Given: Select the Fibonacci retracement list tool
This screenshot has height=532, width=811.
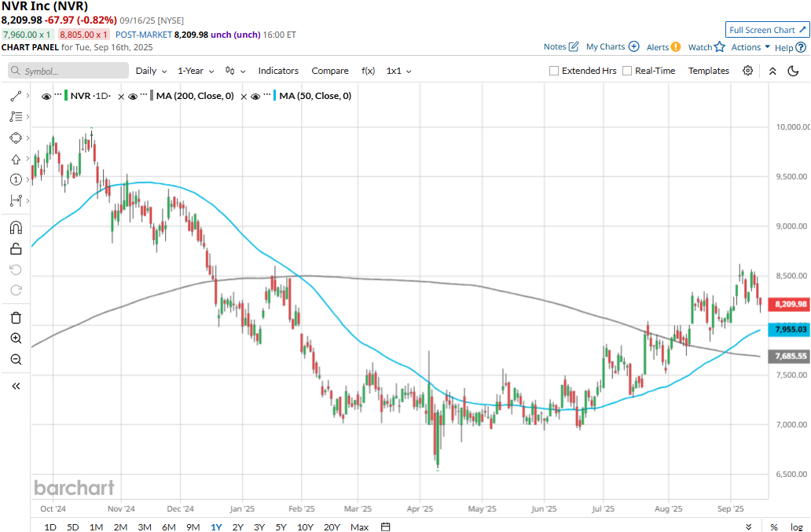Looking at the screenshot, I should 16,117.
